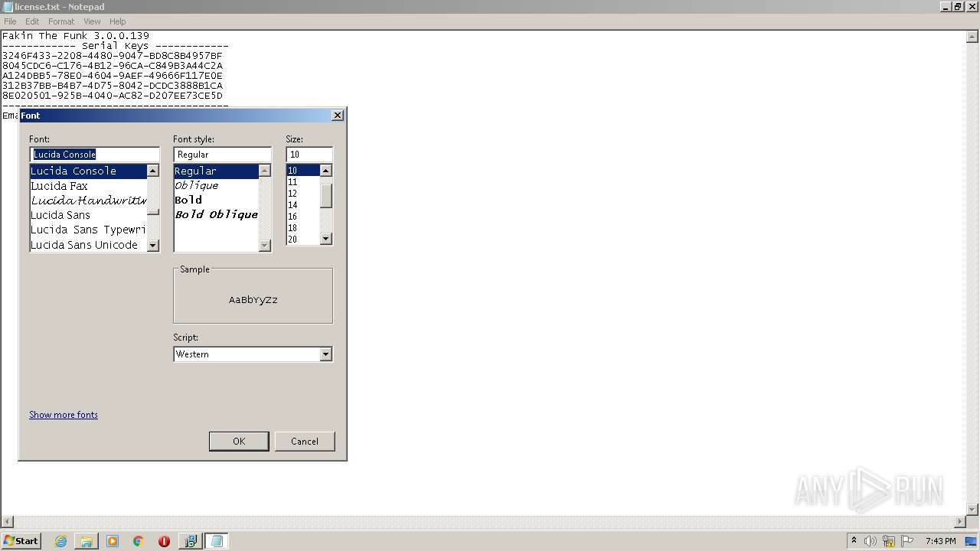The image size is (980, 551).
Task: Select Lucida Console in font list
Action: (88, 171)
